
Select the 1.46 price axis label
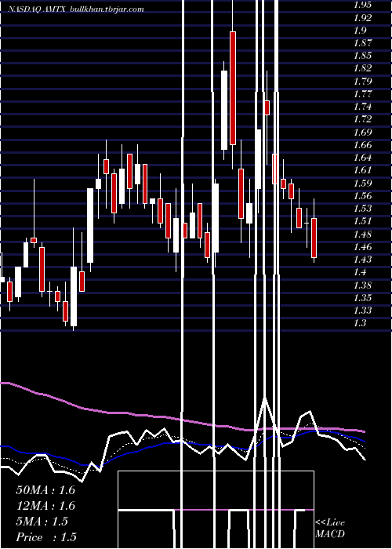362,246
